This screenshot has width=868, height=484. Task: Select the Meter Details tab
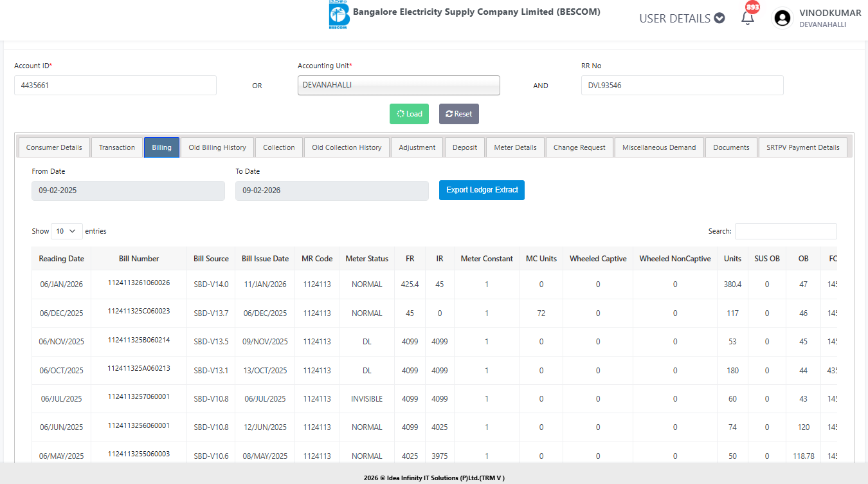tap(515, 147)
